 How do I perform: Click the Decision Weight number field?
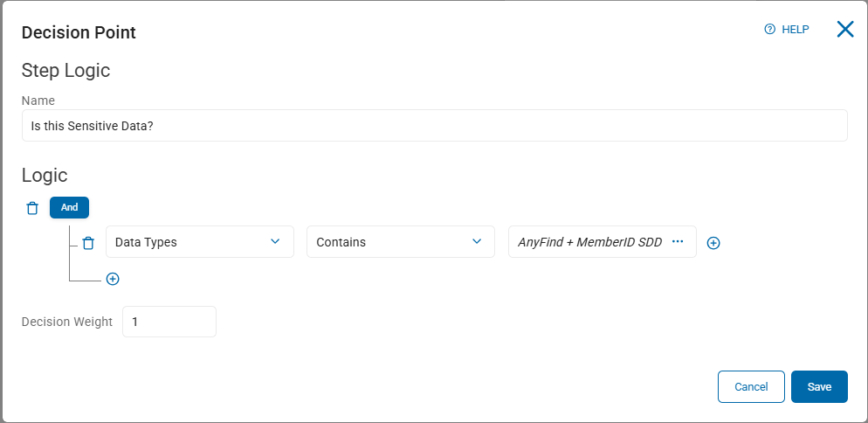pyautogui.click(x=169, y=322)
